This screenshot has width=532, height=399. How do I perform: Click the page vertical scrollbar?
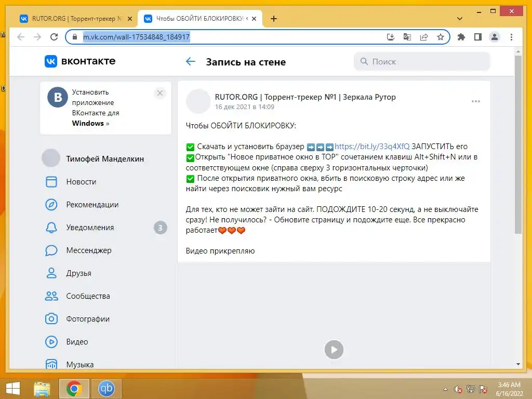pos(518,144)
